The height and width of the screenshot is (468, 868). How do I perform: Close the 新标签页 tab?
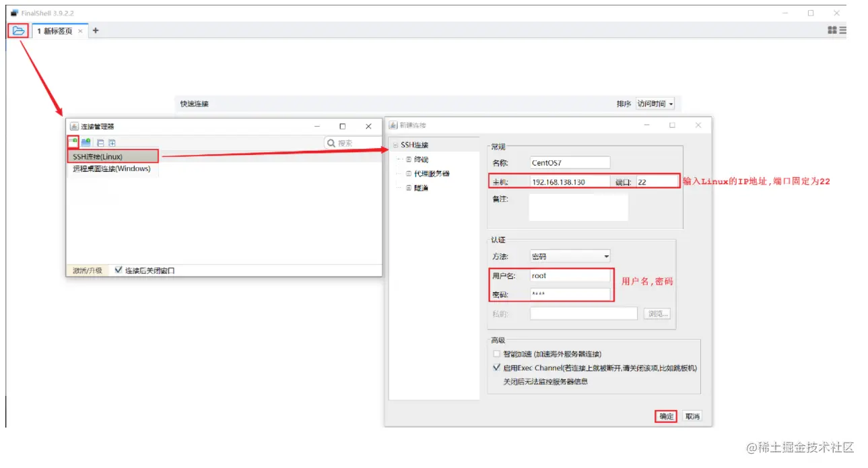click(x=80, y=31)
